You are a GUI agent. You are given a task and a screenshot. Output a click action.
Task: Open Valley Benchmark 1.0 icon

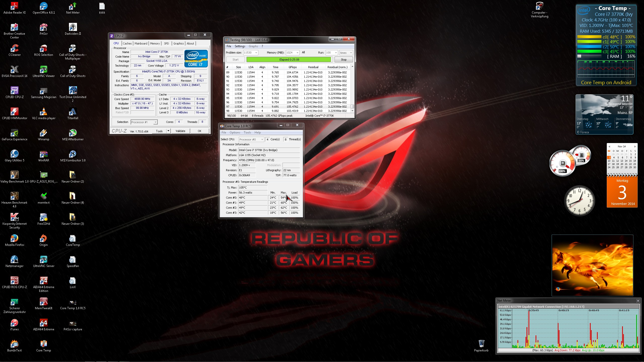pyautogui.click(x=14, y=177)
